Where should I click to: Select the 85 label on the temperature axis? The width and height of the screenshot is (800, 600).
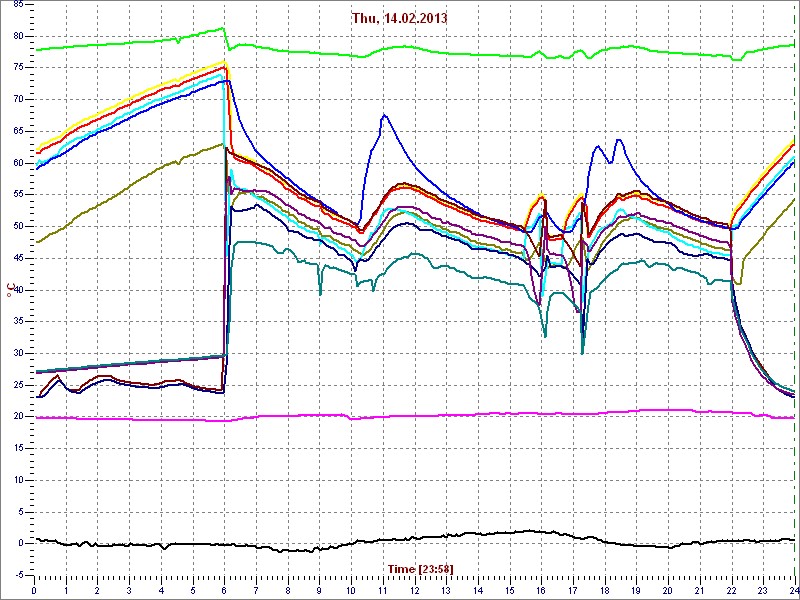18,4
